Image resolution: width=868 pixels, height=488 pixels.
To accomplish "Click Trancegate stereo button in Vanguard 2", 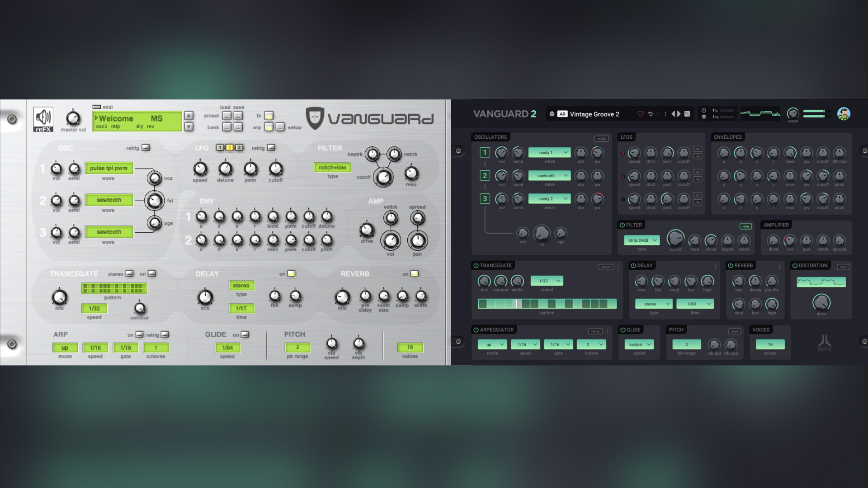I will (606, 267).
